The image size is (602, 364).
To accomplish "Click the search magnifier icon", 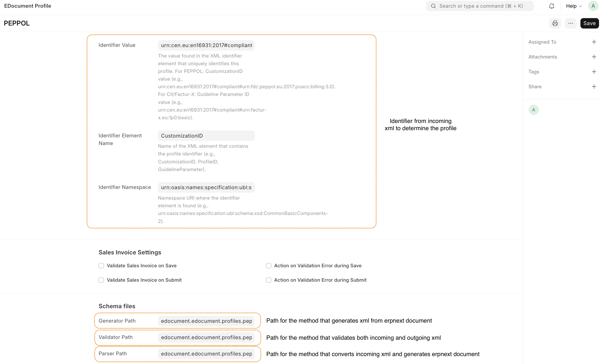I will tap(433, 6).
